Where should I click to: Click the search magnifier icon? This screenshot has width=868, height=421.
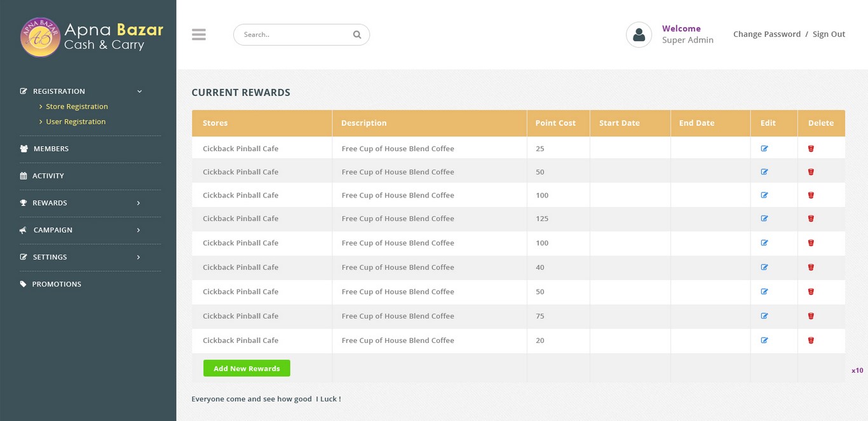point(357,35)
